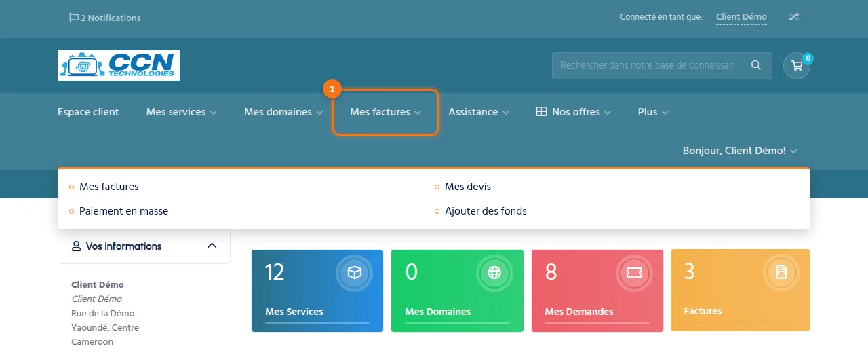Click the bold Client Démo name
The width and height of the screenshot is (868, 353).
tap(98, 284)
